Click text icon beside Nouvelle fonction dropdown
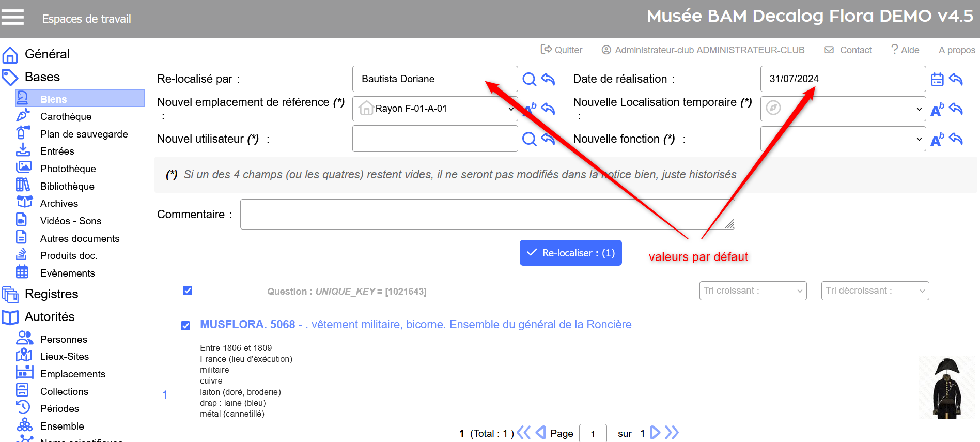The image size is (980, 442). click(937, 140)
